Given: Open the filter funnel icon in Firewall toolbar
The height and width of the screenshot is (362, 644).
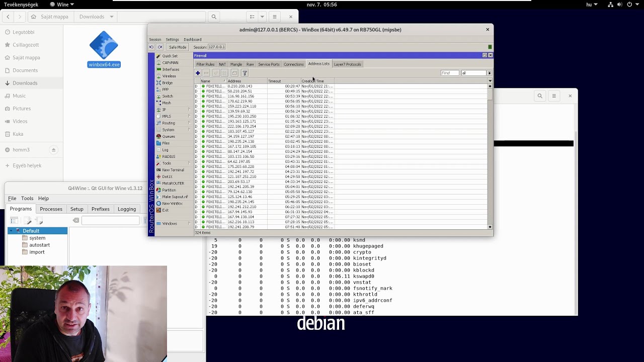Looking at the screenshot, I should pyautogui.click(x=245, y=73).
